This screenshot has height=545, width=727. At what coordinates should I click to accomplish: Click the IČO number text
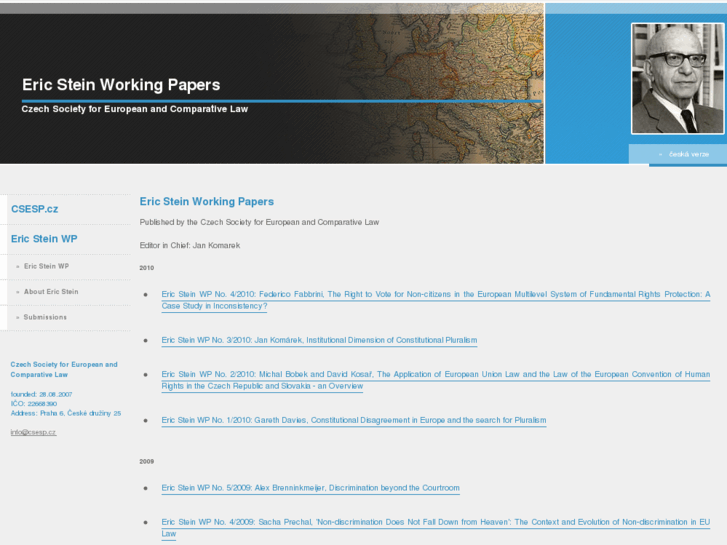tap(34, 404)
